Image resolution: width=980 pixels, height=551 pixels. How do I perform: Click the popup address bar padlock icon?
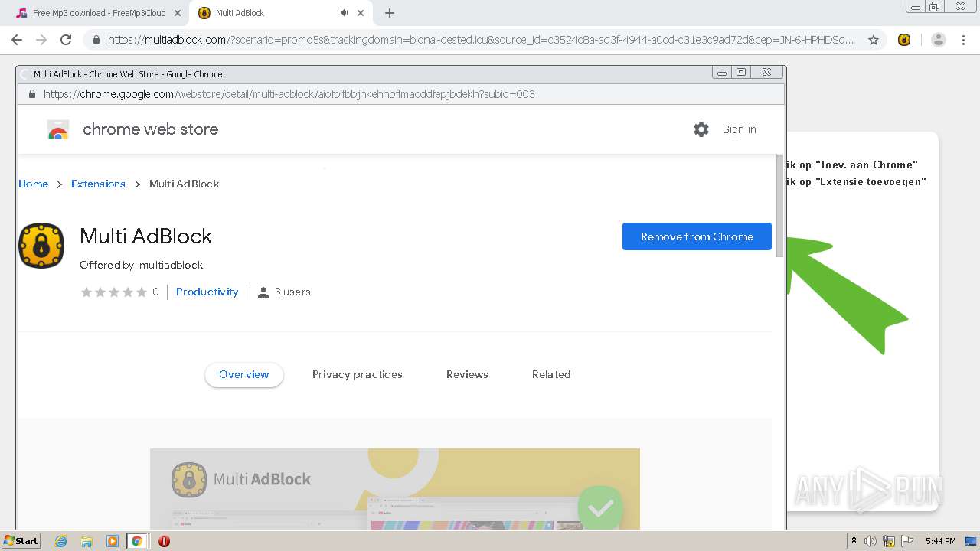pyautogui.click(x=31, y=94)
